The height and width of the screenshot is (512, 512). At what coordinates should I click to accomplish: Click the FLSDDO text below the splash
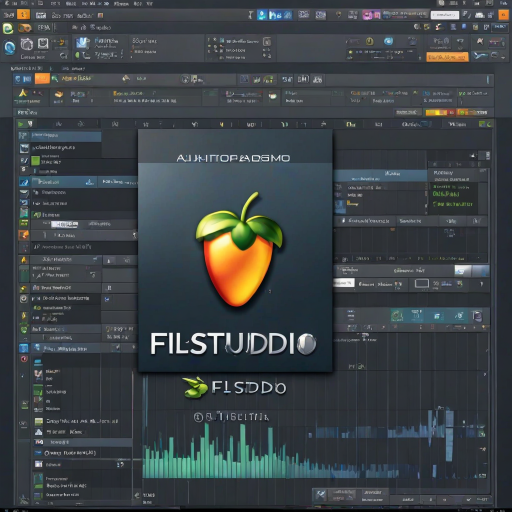pyautogui.click(x=249, y=388)
